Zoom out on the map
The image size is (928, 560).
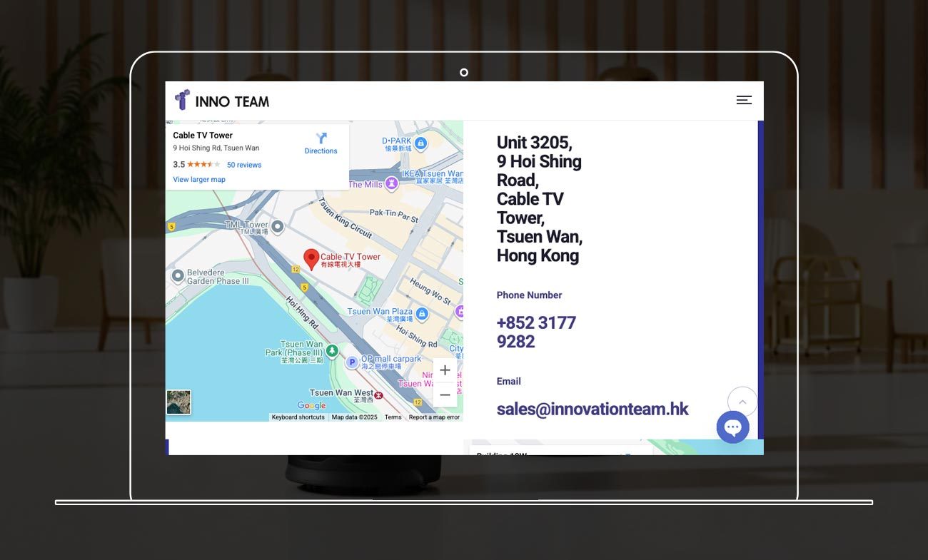click(x=445, y=395)
